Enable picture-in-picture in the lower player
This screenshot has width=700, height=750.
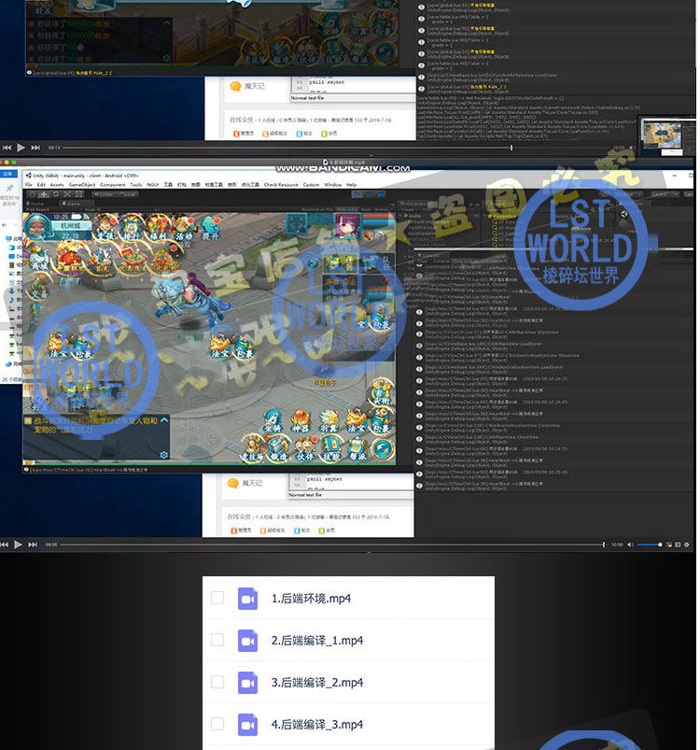point(669,545)
